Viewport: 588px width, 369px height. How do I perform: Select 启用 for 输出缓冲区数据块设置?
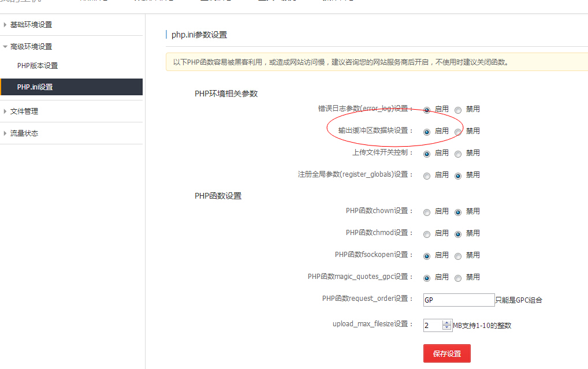427,132
